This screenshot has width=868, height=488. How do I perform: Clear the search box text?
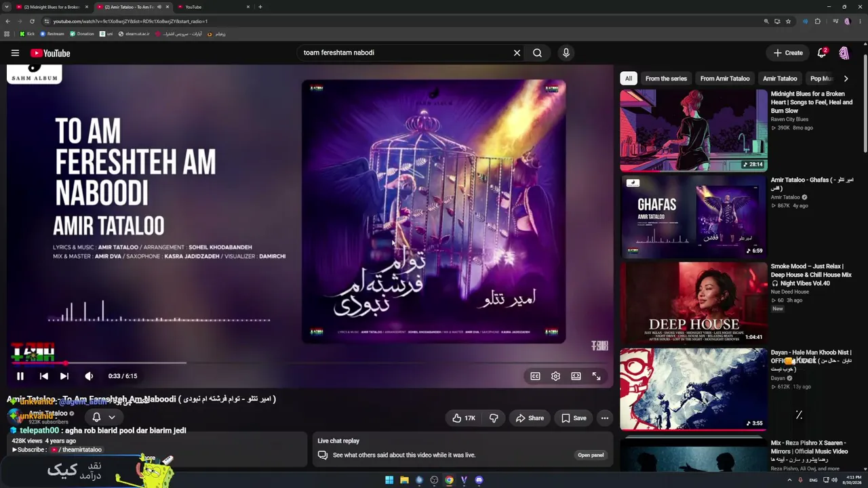pyautogui.click(x=517, y=53)
